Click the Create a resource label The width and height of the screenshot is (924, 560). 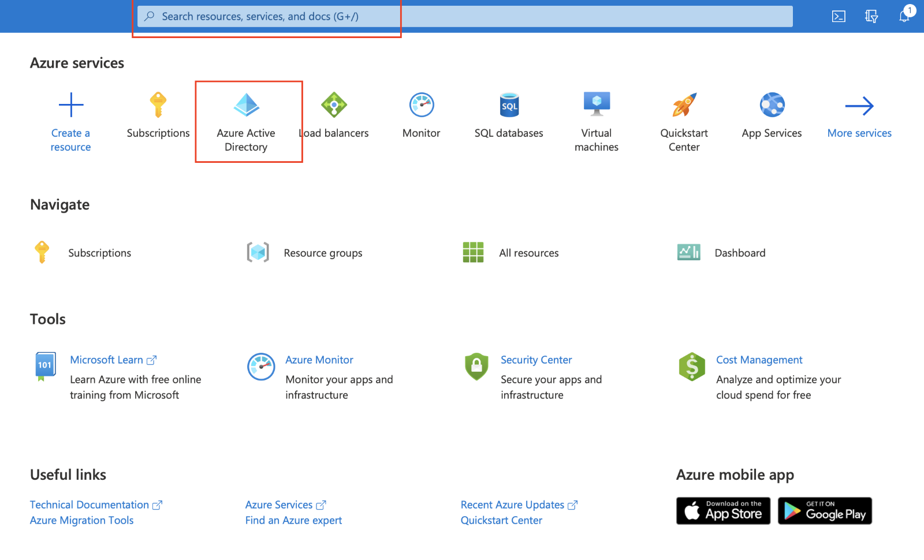coord(70,140)
